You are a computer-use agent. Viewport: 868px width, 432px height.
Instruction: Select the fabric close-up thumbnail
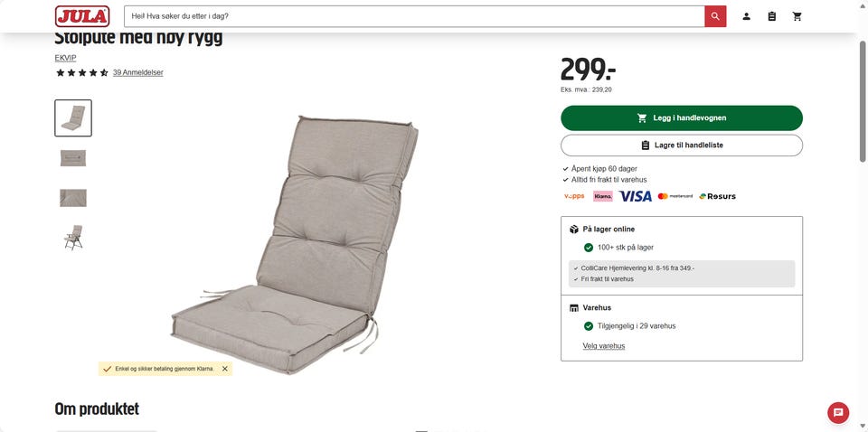pyautogui.click(x=73, y=198)
